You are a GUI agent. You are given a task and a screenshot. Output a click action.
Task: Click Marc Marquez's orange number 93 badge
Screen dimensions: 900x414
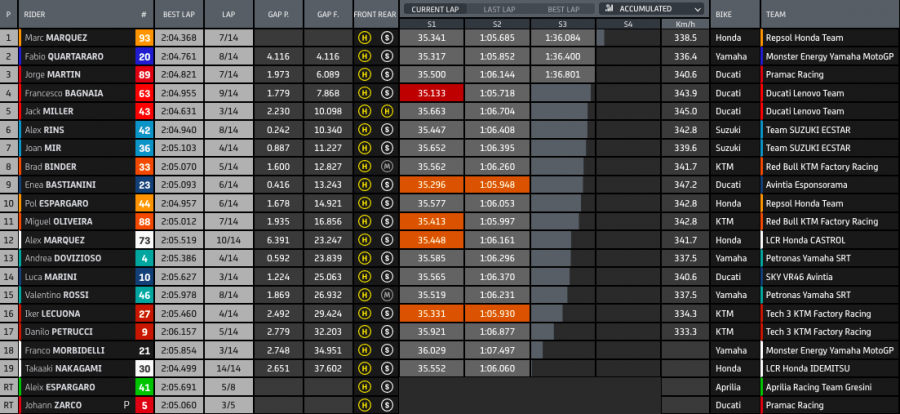(x=145, y=38)
